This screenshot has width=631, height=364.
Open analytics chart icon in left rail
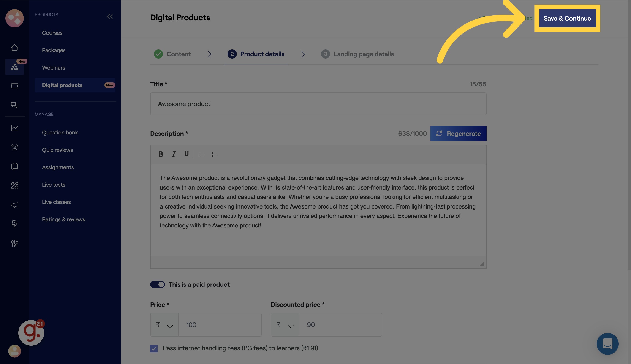tap(14, 128)
